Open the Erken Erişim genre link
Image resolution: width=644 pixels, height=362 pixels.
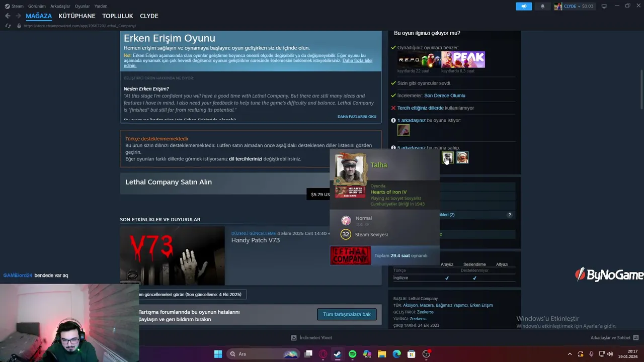481,305
